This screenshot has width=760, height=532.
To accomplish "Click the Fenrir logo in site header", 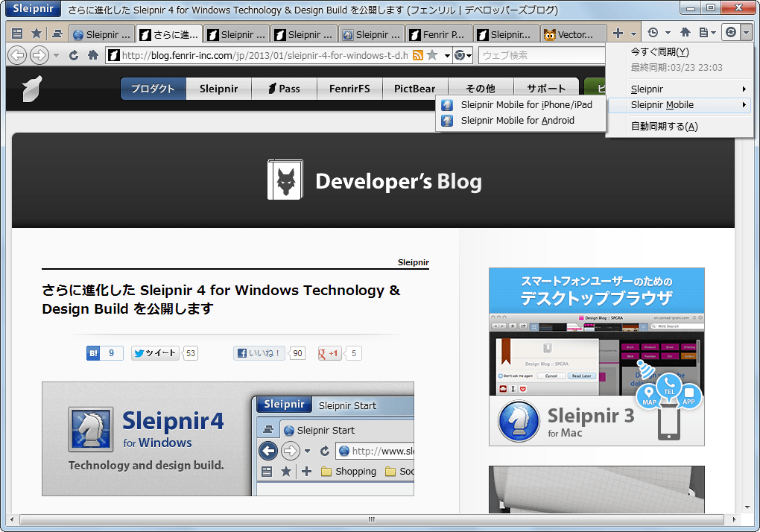I will [32, 89].
